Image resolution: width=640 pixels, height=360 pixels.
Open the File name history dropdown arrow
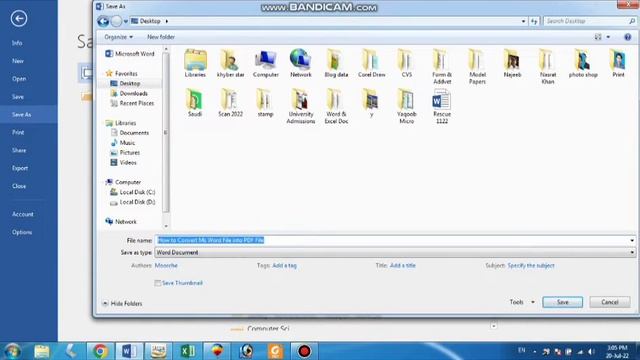(x=632, y=240)
